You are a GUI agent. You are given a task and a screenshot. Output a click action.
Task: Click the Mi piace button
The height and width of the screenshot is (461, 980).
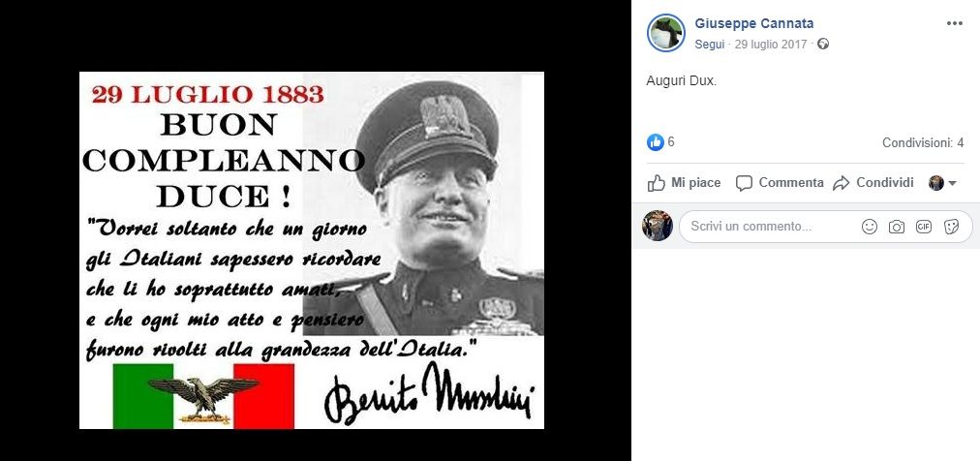pyautogui.click(x=685, y=183)
